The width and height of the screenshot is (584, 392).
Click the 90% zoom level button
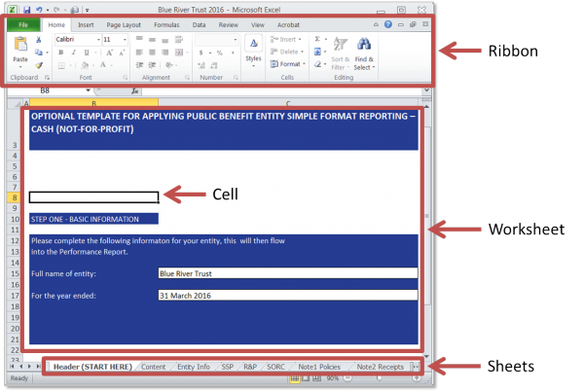click(333, 378)
